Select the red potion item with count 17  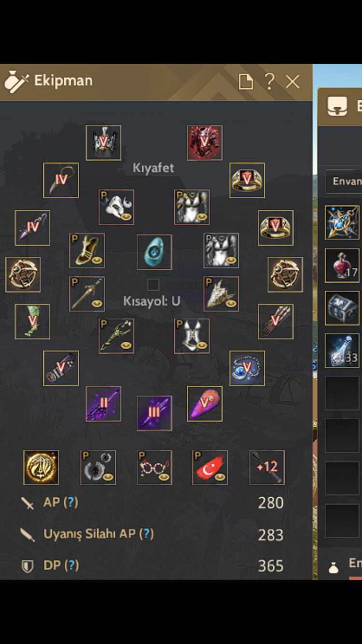[342, 265]
